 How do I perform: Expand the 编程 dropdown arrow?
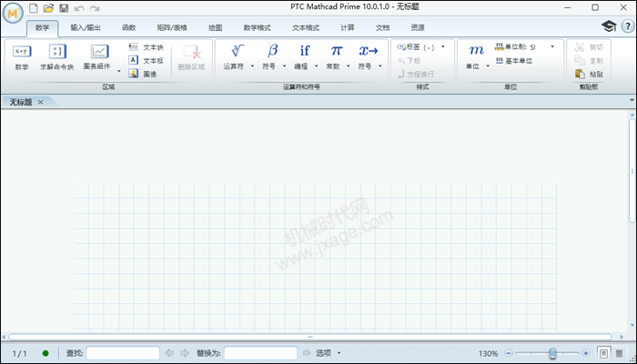coord(317,66)
